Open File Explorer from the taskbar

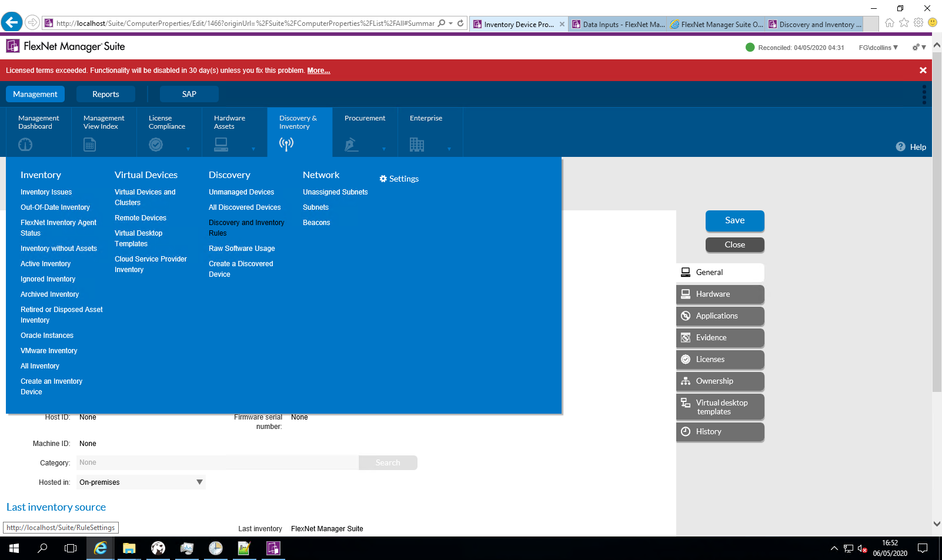point(129,548)
